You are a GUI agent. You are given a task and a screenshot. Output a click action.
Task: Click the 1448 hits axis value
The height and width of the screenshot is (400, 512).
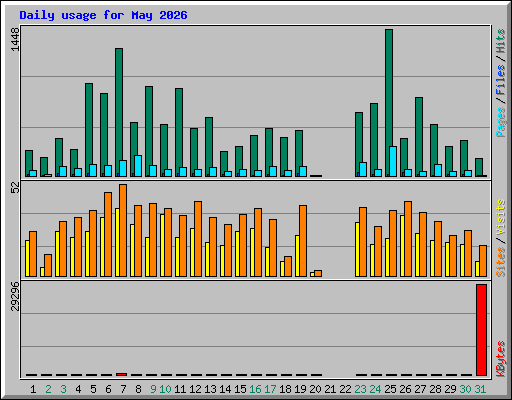tap(15, 39)
